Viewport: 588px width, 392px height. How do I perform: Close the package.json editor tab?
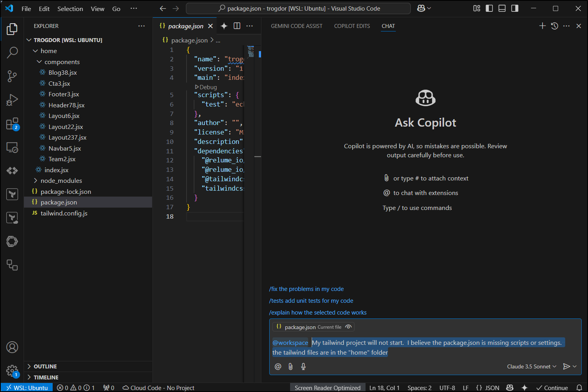click(x=211, y=26)
